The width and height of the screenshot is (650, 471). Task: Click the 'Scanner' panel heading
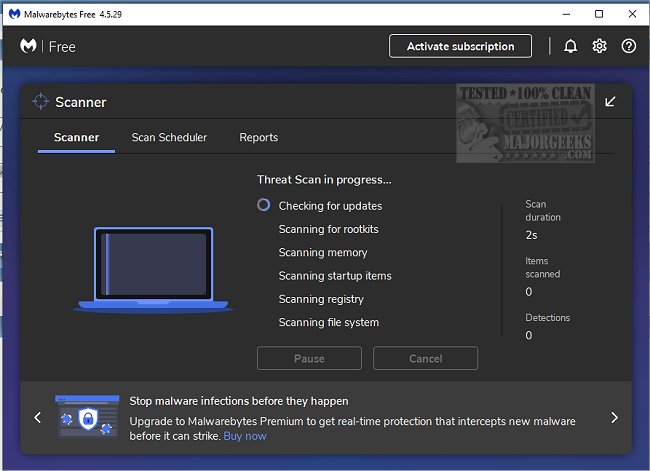(81, 102)
